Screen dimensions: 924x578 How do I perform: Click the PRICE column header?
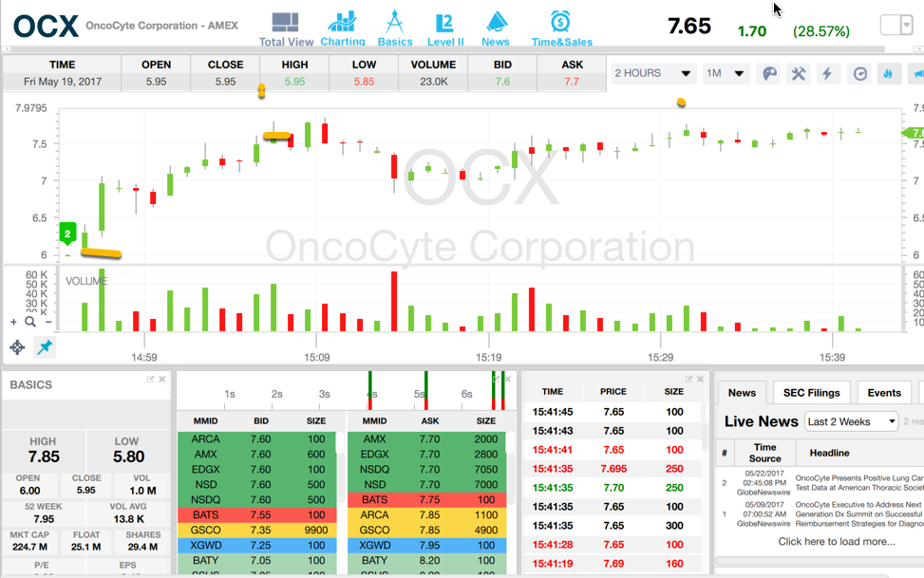tap(613, 391)
